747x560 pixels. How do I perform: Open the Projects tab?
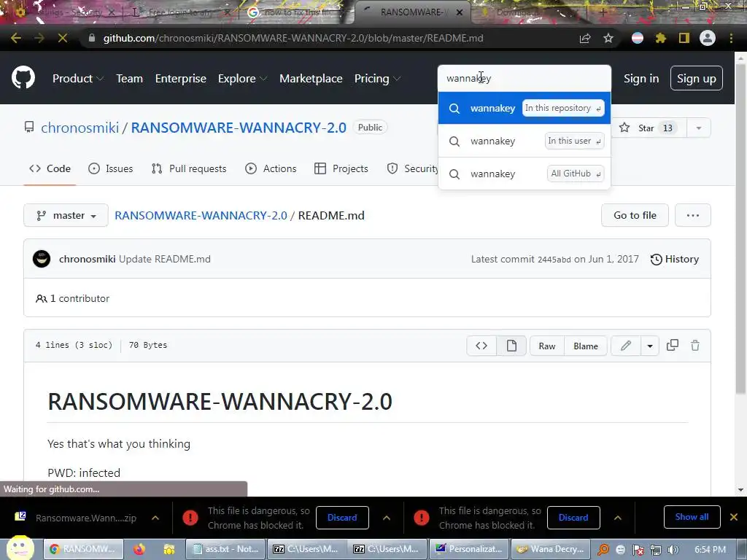(x=341, y=168)
